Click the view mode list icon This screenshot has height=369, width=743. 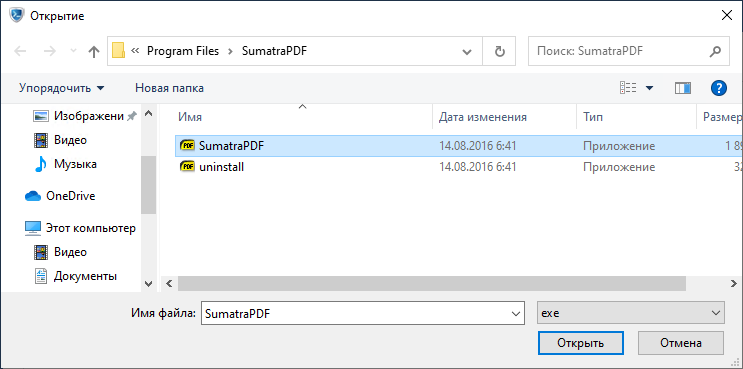628,88
